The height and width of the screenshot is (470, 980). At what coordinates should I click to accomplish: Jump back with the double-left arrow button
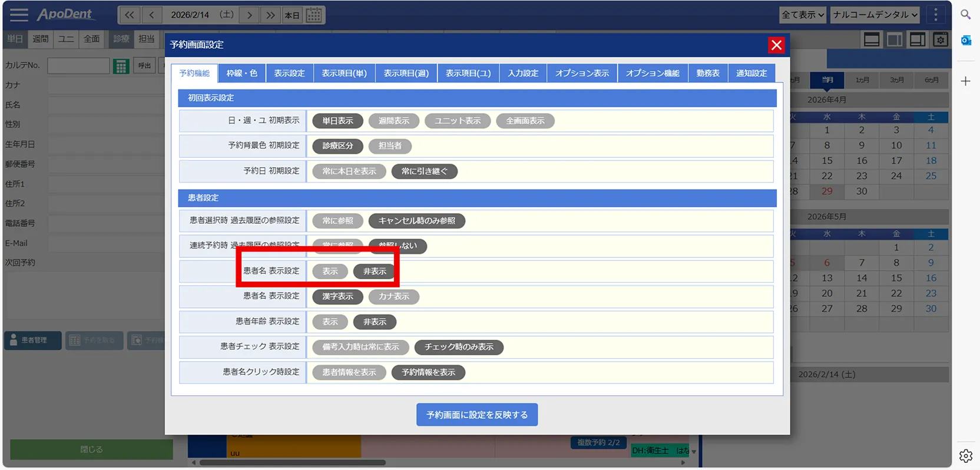point(130,15)
